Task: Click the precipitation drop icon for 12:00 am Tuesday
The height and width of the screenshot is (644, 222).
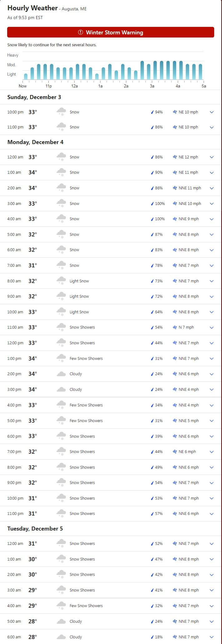Action: click(152, 543)
